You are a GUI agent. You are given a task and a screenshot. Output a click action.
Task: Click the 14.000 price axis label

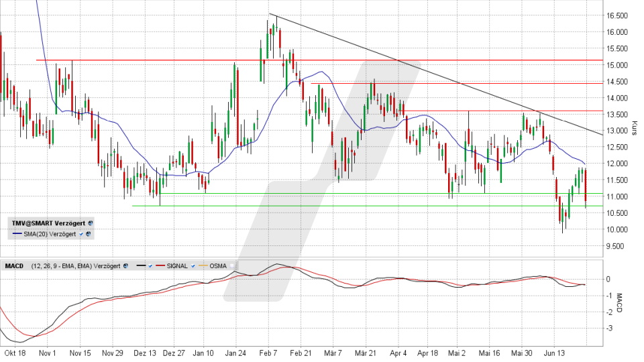(x=617, y=98)
